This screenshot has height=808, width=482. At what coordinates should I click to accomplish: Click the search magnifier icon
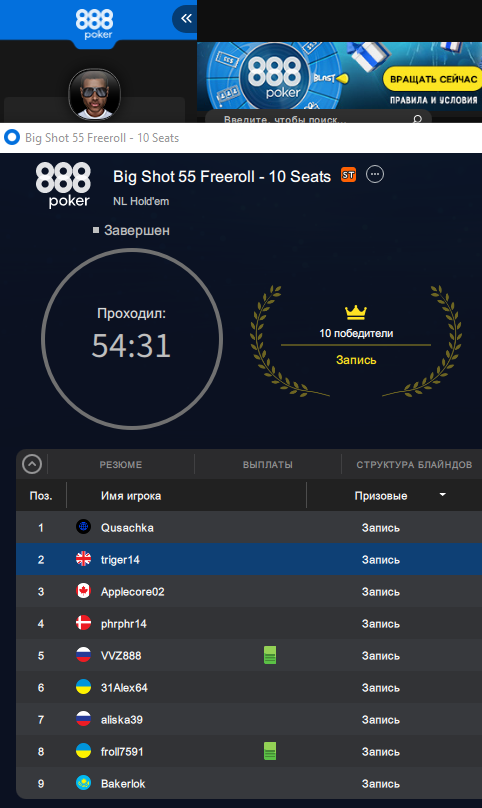tap(418, 120)
